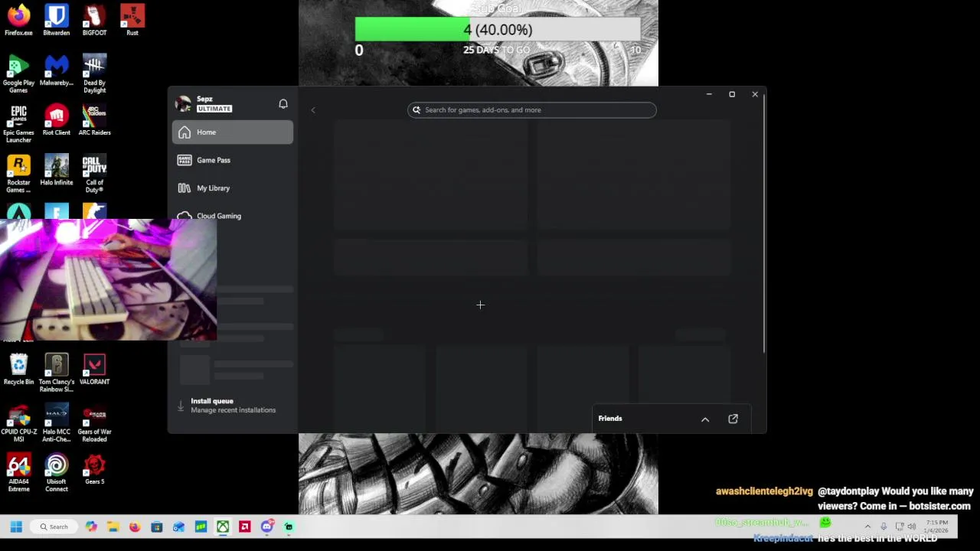This screenshot has width=980, height=551.
Task: Click the Install queue download icon
Action: coord(181,406)
